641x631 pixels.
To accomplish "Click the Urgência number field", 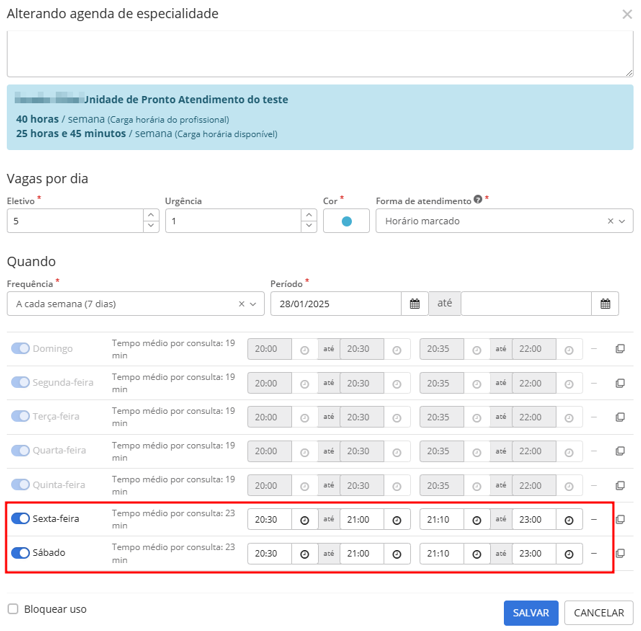I will tap(233, 221).
